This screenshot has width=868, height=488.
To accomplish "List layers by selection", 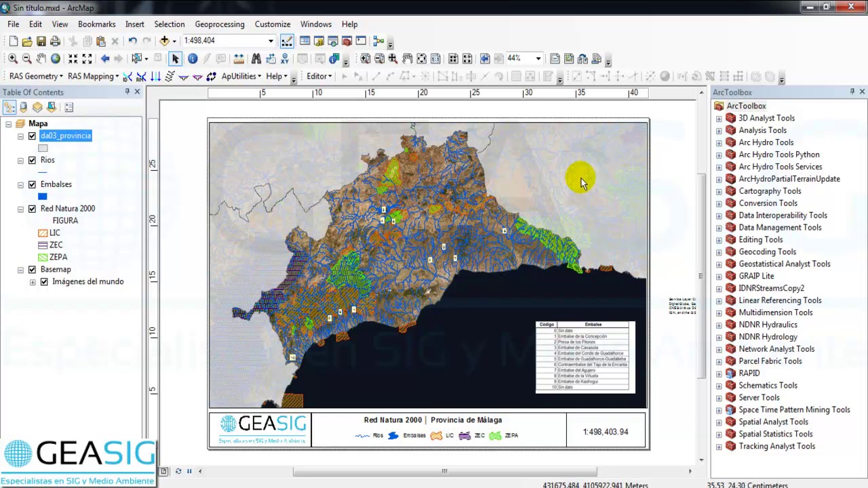I will [52, 107].
